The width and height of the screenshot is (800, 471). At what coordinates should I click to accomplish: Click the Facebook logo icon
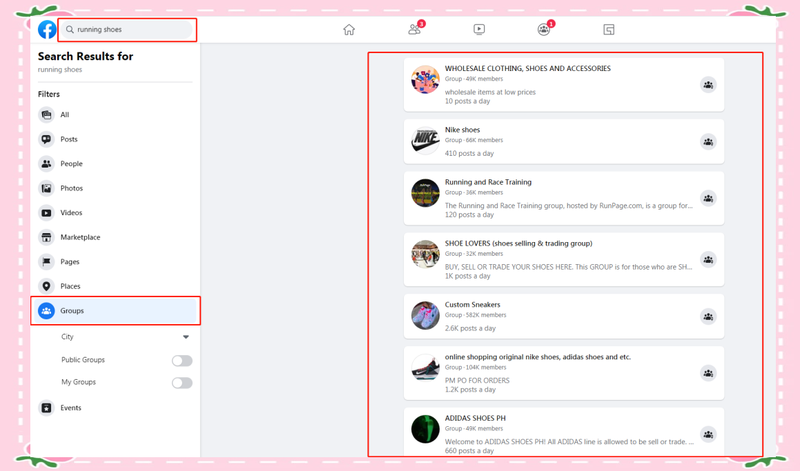[47, 30]
